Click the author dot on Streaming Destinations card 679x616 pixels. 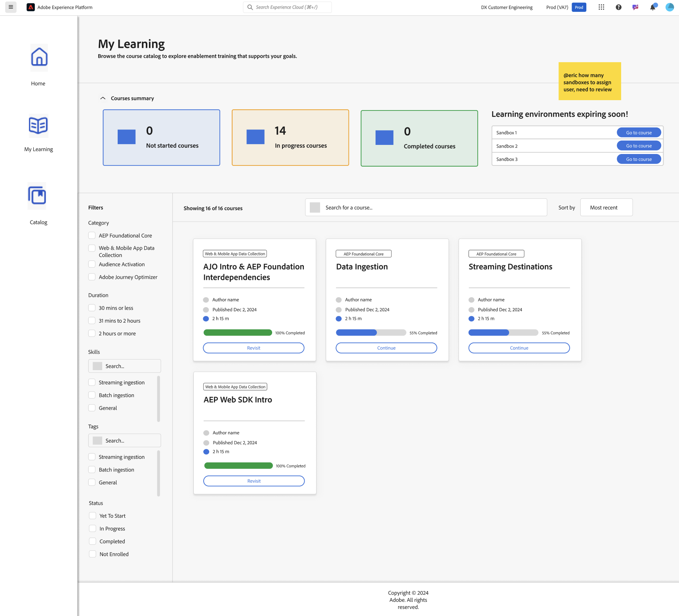(471, 300)
